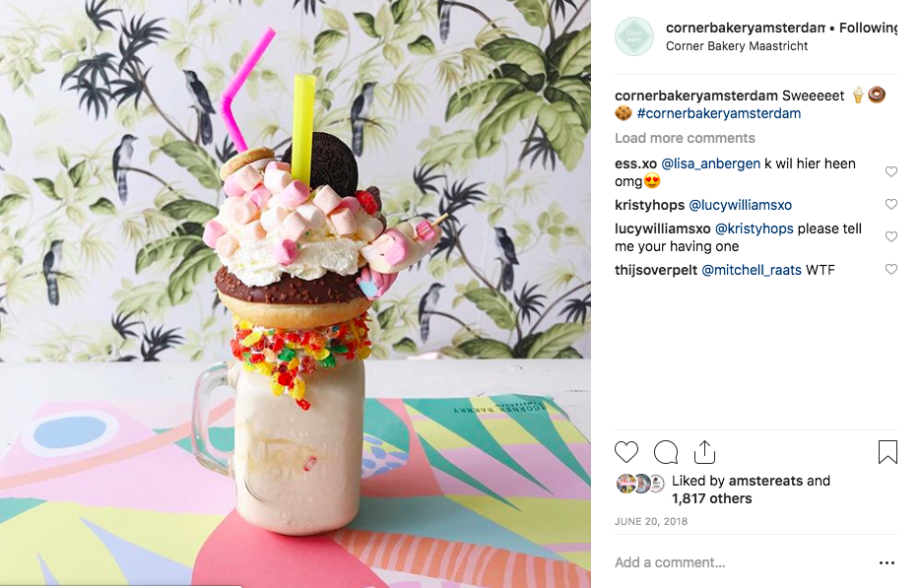Save the post with the bookmark icon

click(887, 452)
